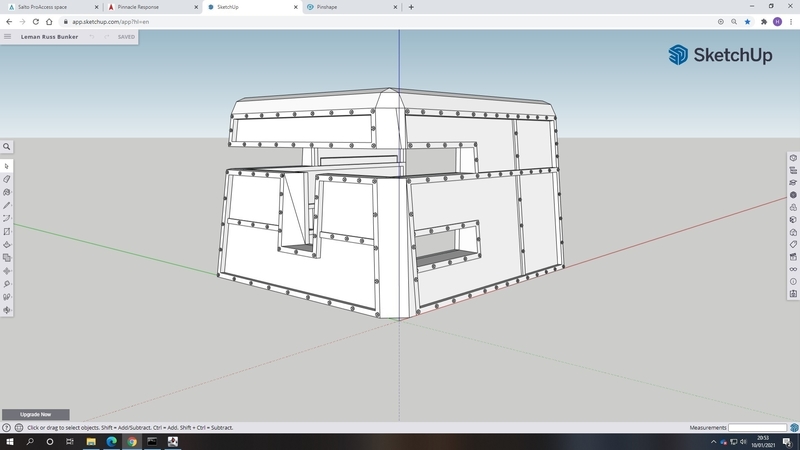Reload the current page

click(x=36, y=22)
